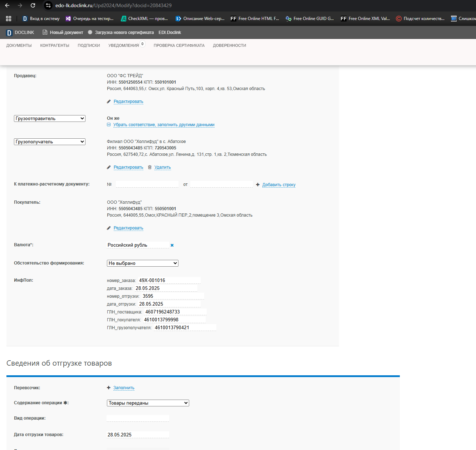Click ГЛН_грузополучателя field 4610013790421
The width and height of the screenshot is (476, 450).
tap(185, 327)
